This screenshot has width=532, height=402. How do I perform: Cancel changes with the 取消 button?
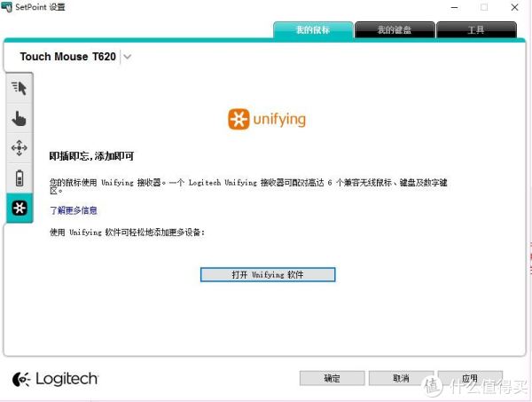[x=401, y=378]
